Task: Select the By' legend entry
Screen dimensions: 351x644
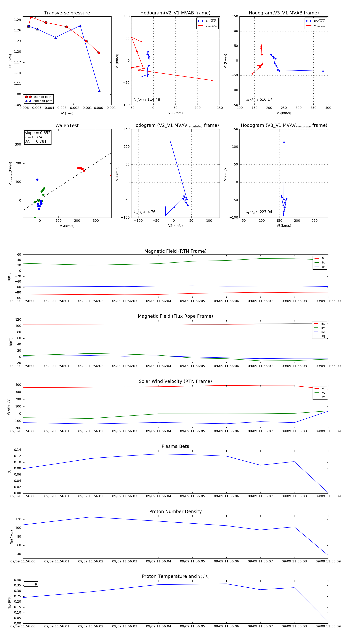Action: pos(320,328)
